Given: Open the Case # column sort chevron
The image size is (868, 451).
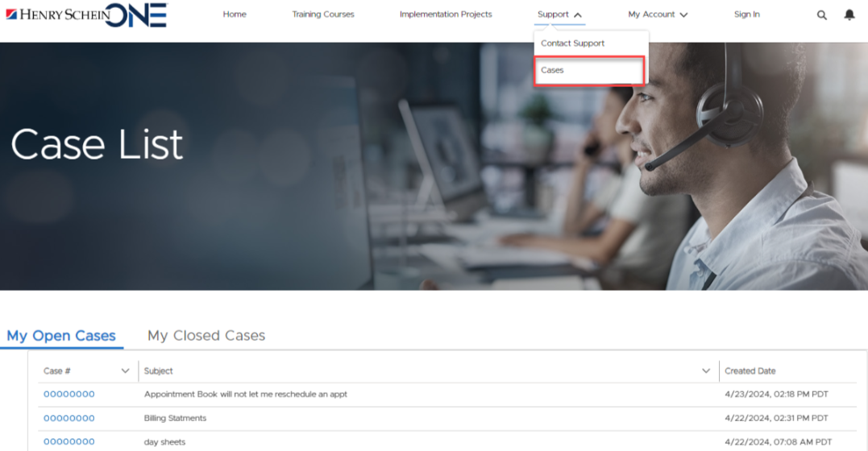Looking at the screenshot, I should (x=125, y=371).
